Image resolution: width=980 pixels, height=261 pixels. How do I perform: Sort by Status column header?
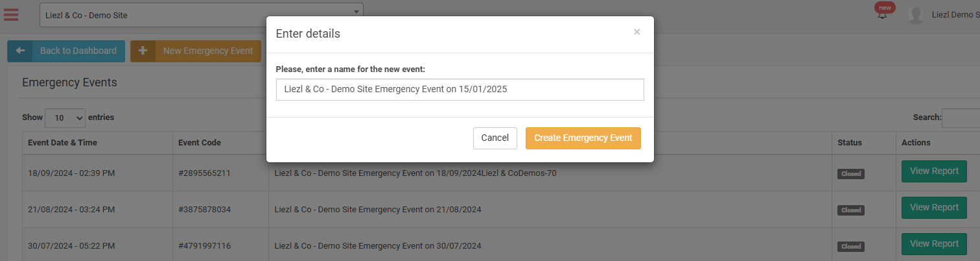(x=849, y=143)
